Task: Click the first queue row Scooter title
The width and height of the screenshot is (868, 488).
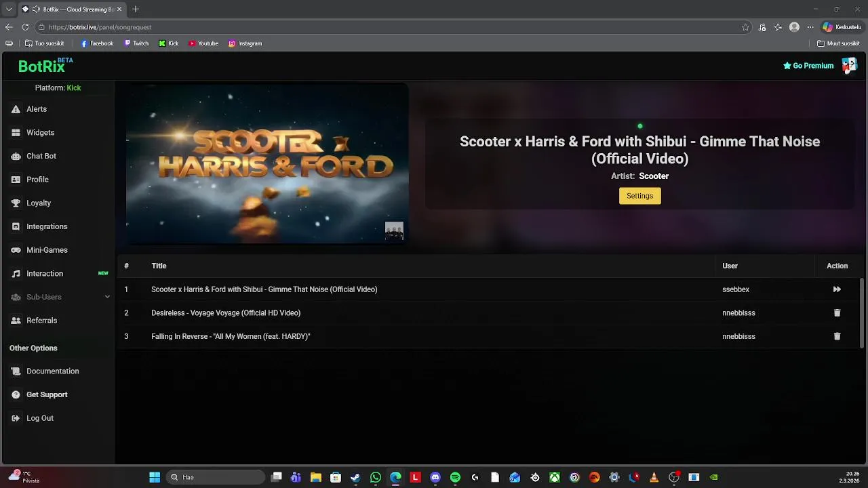Action: (264, 289)
